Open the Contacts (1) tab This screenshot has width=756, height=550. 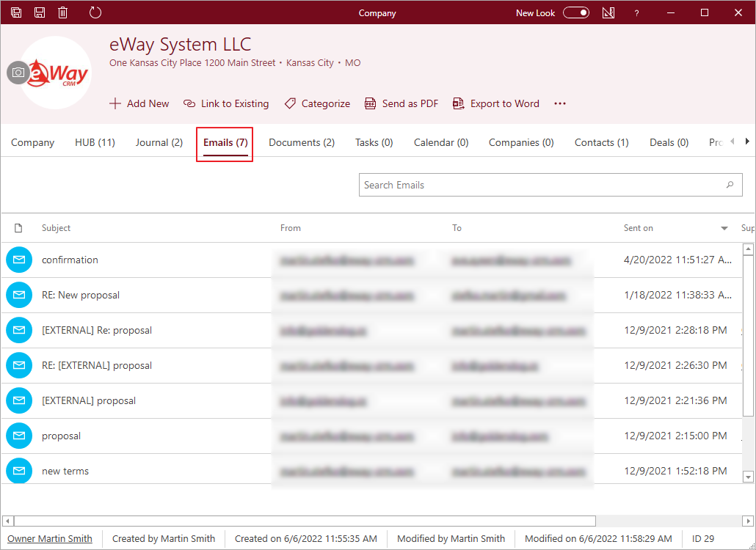(602, 142)
